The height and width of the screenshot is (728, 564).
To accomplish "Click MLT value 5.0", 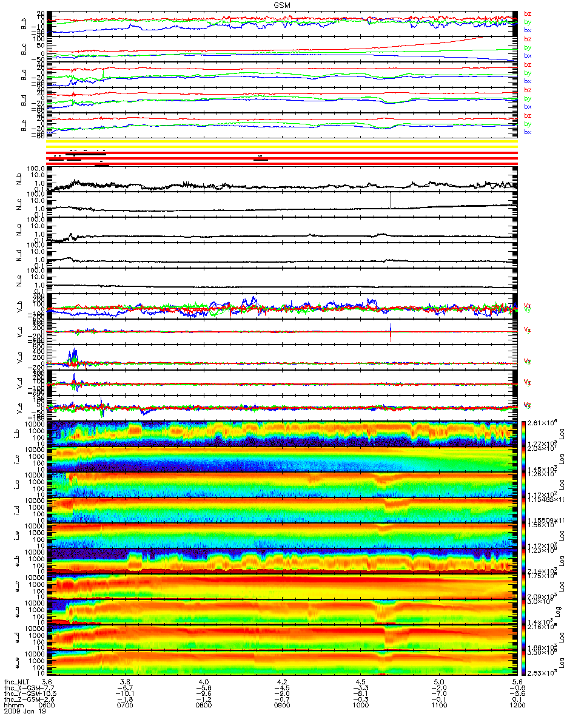I will click(x=438, y=681).
